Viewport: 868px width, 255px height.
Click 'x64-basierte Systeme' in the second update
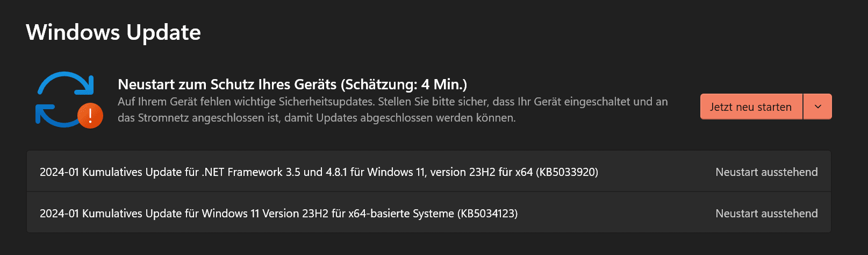[401, 214]
